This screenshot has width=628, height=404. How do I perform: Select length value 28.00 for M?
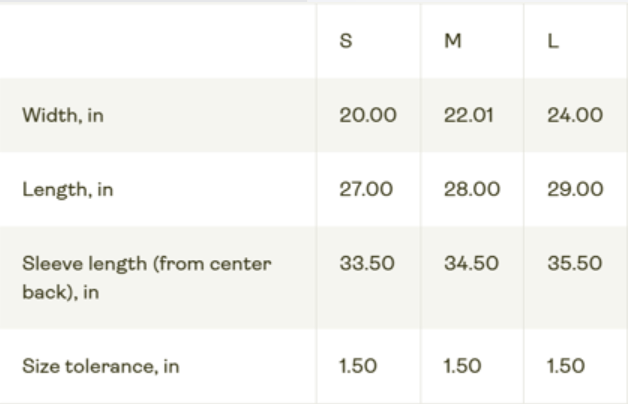point(472,189)
